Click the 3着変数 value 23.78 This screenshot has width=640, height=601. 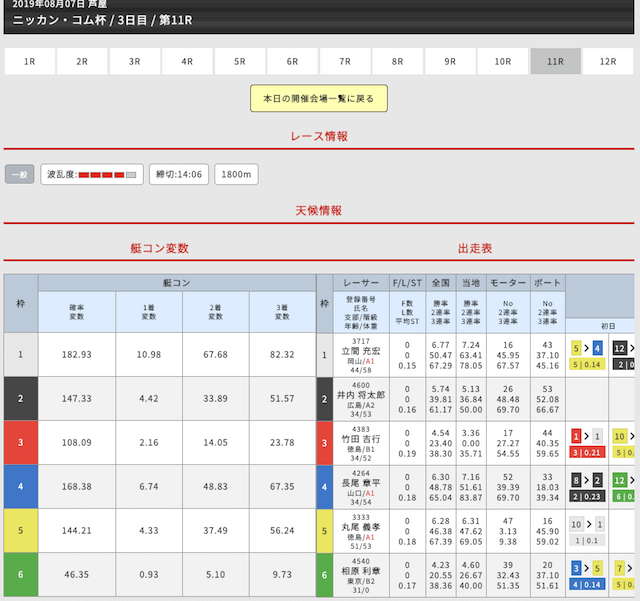(282, 443)
